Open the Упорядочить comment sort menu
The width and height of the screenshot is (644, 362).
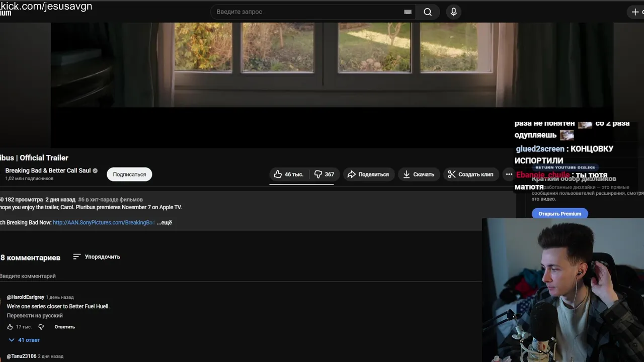tap(97, 257)
